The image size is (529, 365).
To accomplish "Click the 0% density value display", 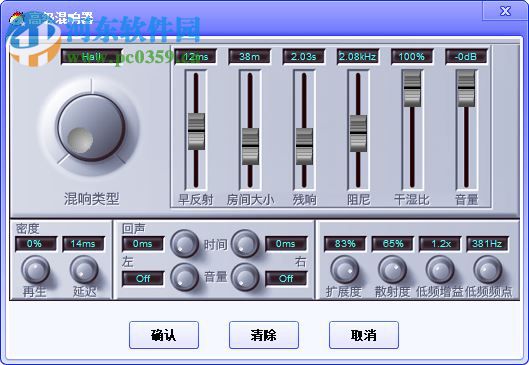I will [x=35, y=244].
